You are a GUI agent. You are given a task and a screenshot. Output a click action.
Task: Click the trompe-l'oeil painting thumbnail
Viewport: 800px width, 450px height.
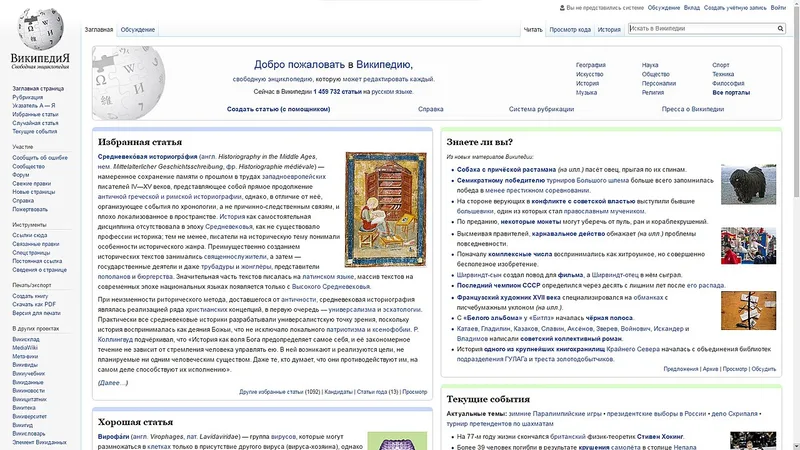(x=748, y=311)
